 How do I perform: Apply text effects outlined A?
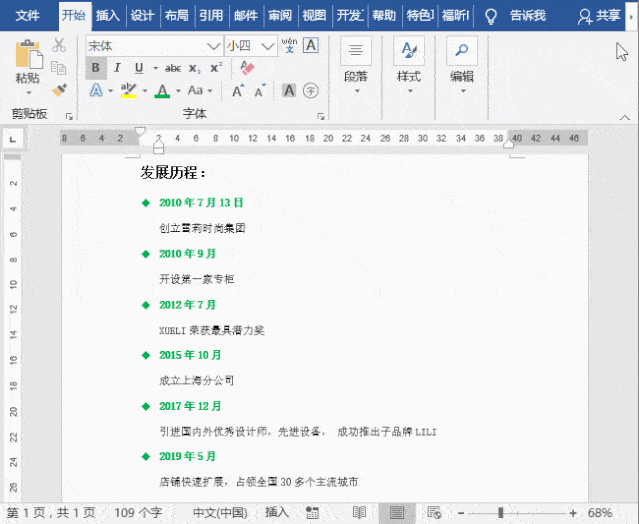click(96, 90)
